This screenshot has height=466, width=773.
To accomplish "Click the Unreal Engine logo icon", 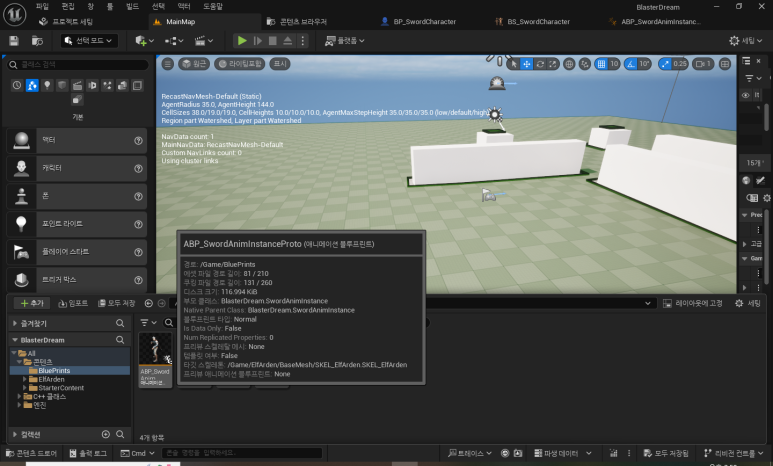I will (x=15, y=14).
